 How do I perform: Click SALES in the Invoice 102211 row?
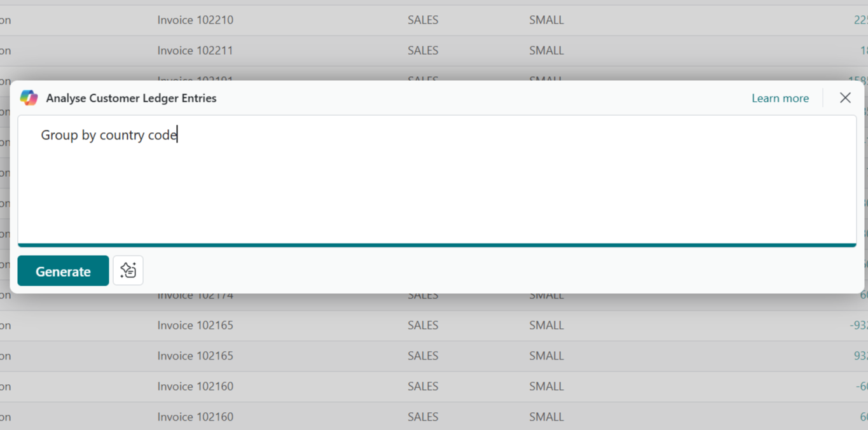423,51
